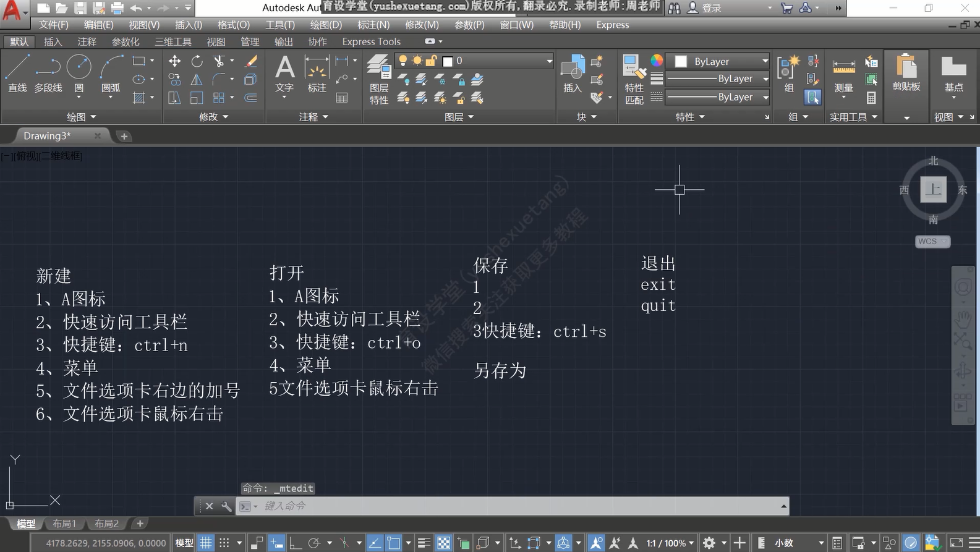Toggle 2D object snap in status bar
This screenshot has height=552, width=980.
pyautogui.click(x=394, y=543)
